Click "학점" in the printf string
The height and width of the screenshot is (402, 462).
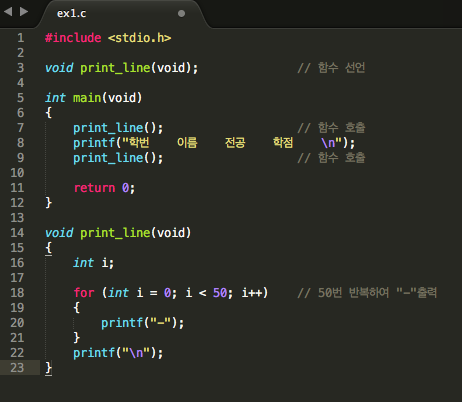pos(283,143)
